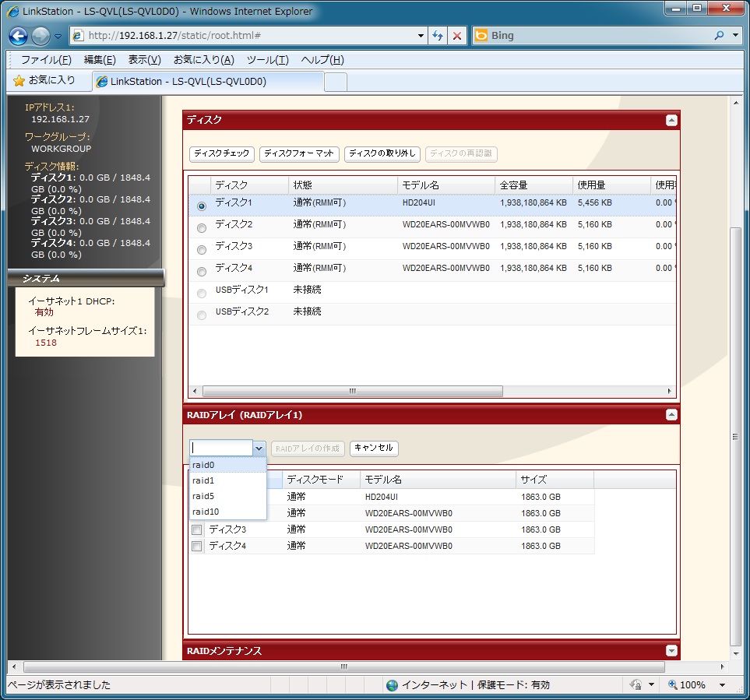Expand the RAIDメンテナンス section
Viewport: 750px width, 700px height.
point(671,651)
